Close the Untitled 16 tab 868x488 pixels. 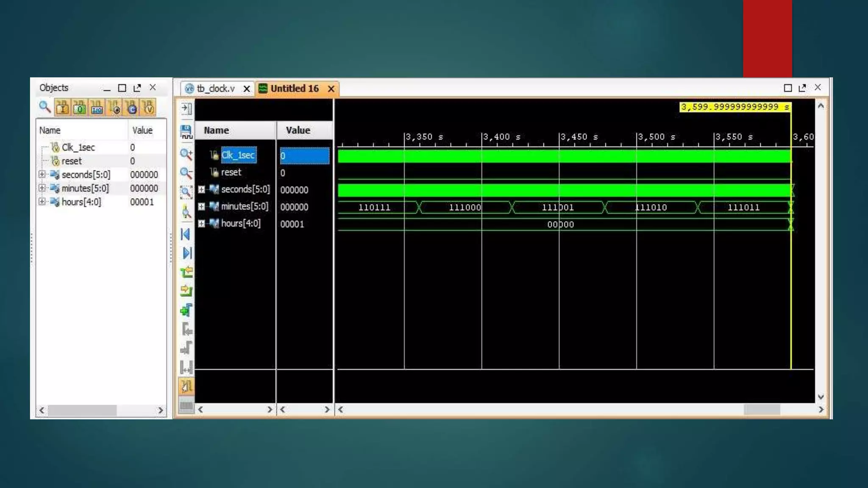click(x=331, y=89)
